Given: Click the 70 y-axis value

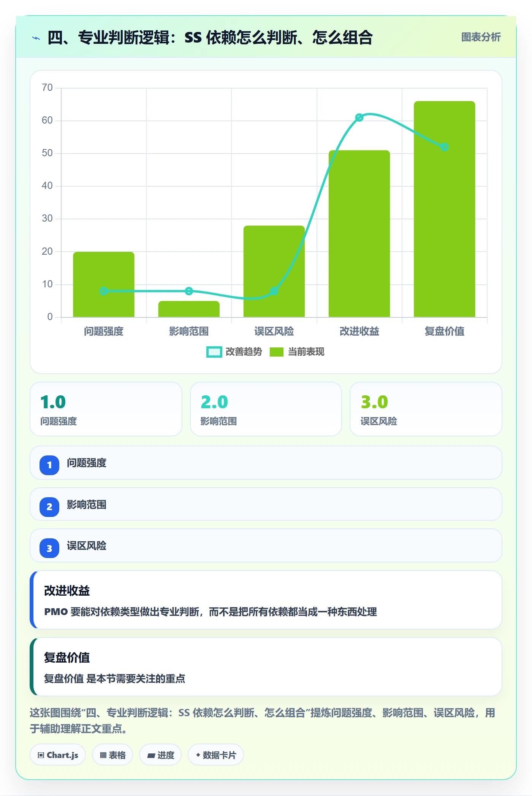Looking at the screenshot, I should (x=47, y=88).
